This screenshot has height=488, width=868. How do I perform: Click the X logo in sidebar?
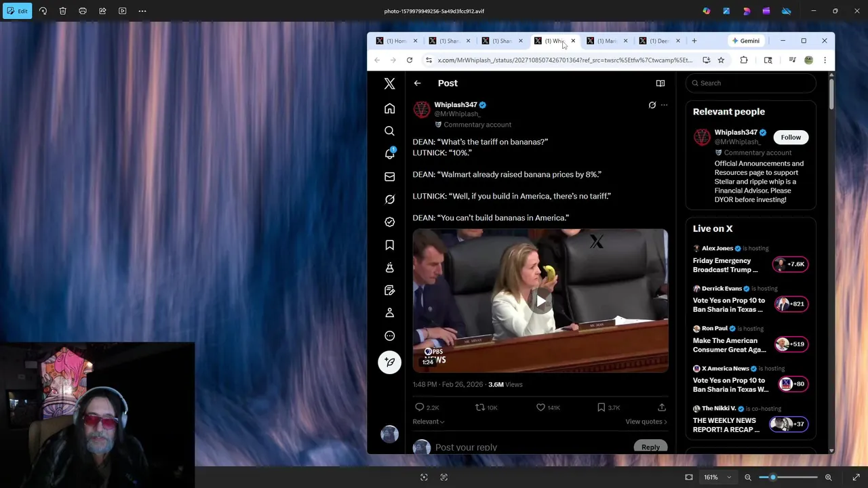click(x=389, y=83)
